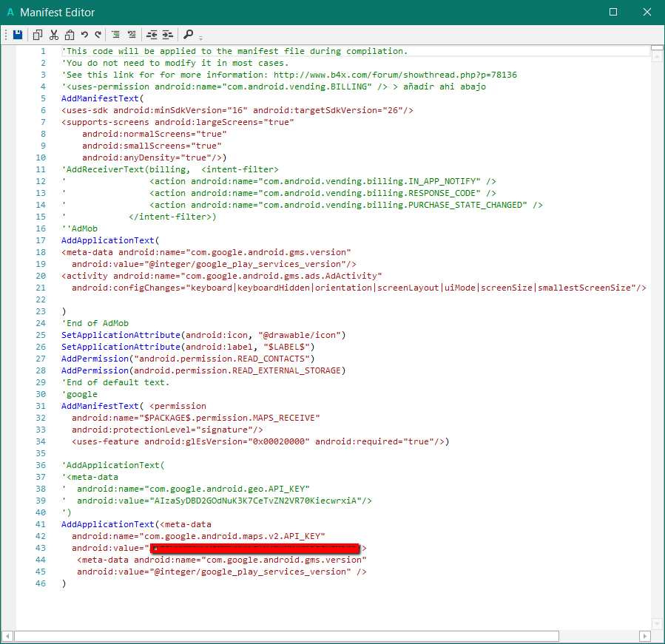Image resolution: width=665 pixels, height=644 pixels.
Task: Decrease indent of selected lines
Action: tap(152, 35)
